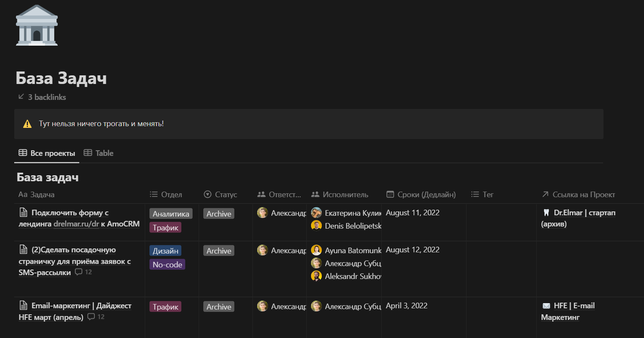Open the Отдел column header menu

(166, 195)
